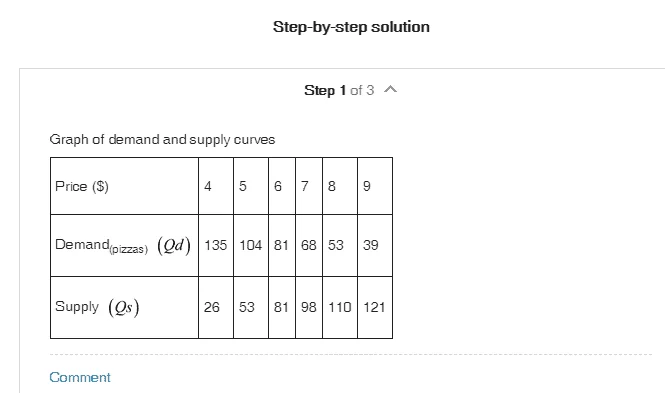Select the Supply (Qs) row label
This screenshot has width=665, height=393.
[124, 307]
